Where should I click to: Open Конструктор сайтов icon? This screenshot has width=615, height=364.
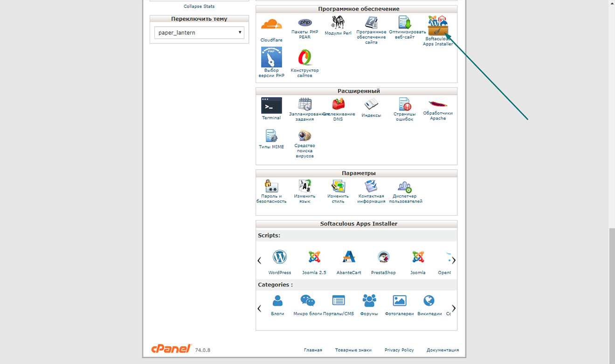(x=305, y=57)
